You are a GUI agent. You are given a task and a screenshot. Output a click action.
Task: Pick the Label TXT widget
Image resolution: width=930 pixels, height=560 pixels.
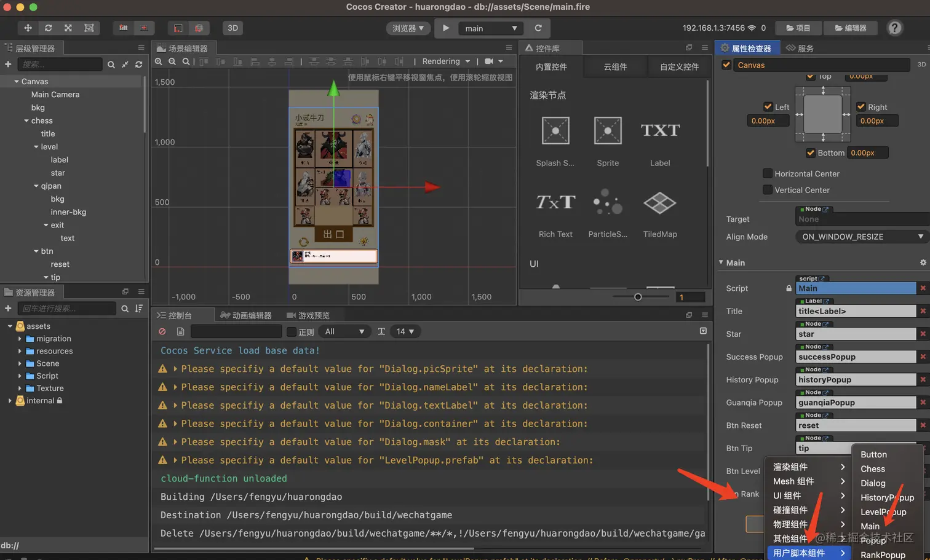coord(660,141)
